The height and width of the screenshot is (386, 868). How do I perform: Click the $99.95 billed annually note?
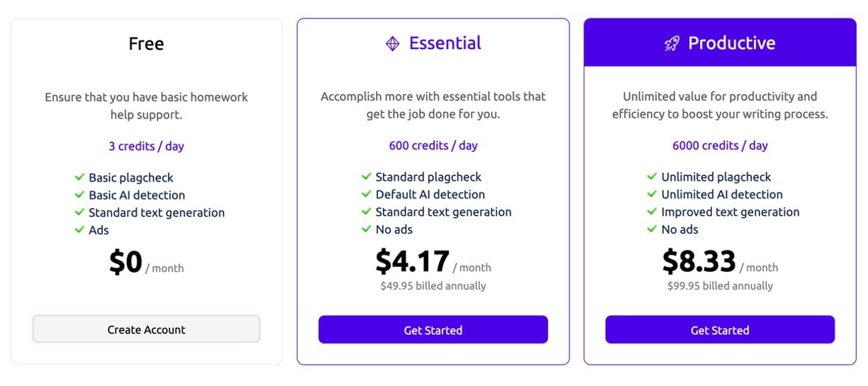pos(720,286)
